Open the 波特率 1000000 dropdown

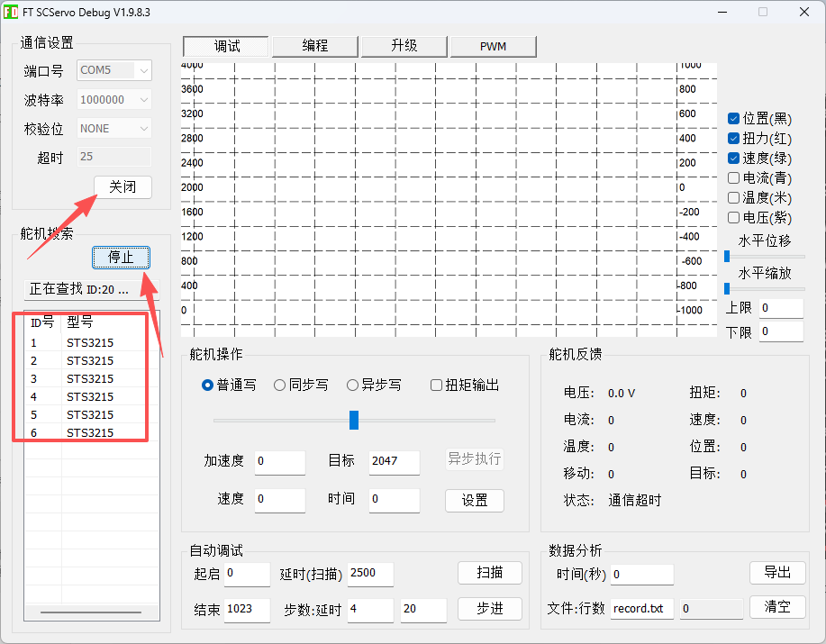point(114,99)
